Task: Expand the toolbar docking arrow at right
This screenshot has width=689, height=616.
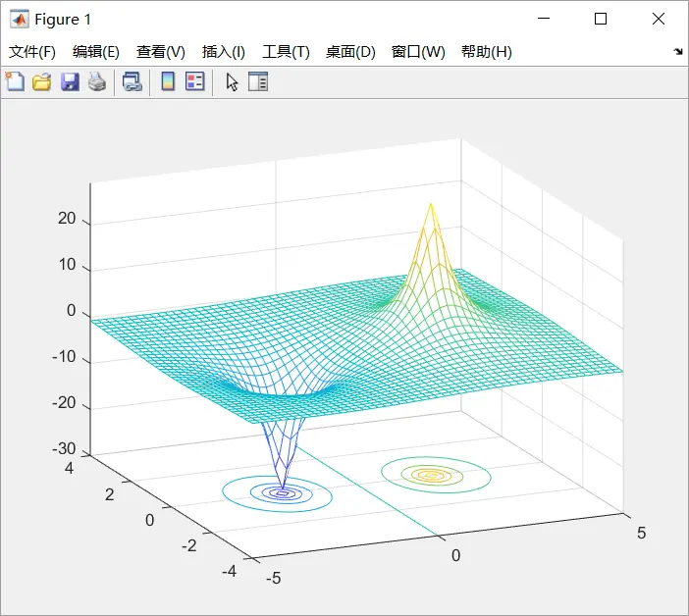Action: tap(678, 51)
